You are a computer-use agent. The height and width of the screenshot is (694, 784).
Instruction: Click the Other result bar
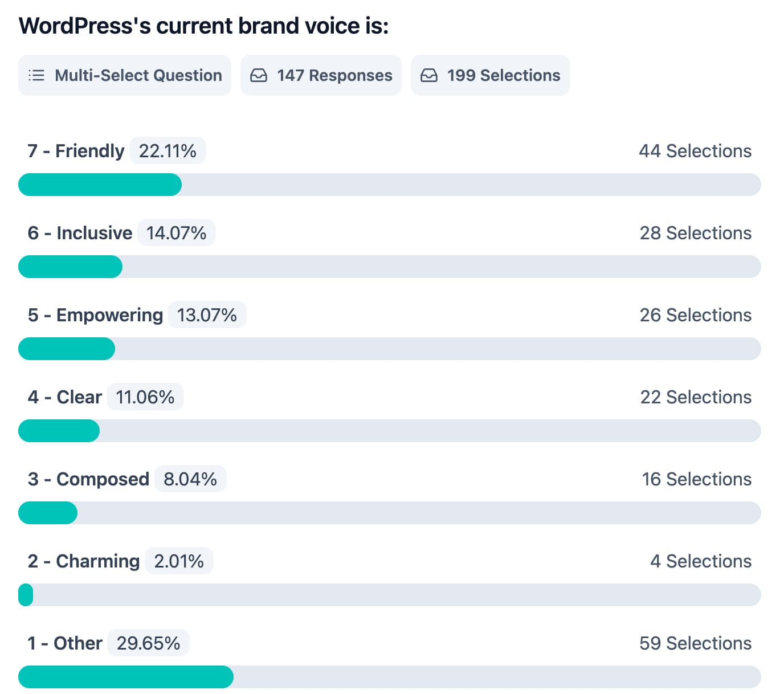pos(390,677)
